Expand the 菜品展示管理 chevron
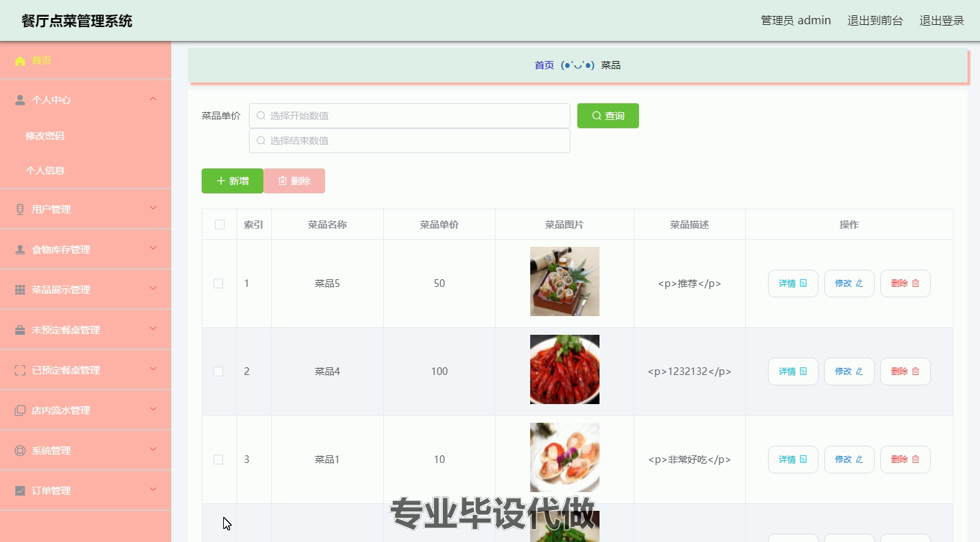 (153, 288)
